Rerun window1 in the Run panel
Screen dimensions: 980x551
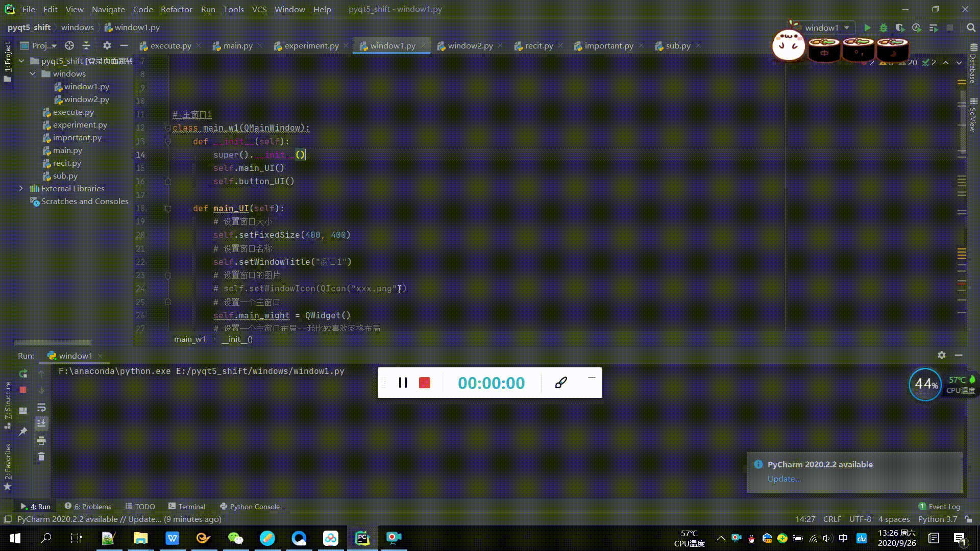tap(23, 373)
